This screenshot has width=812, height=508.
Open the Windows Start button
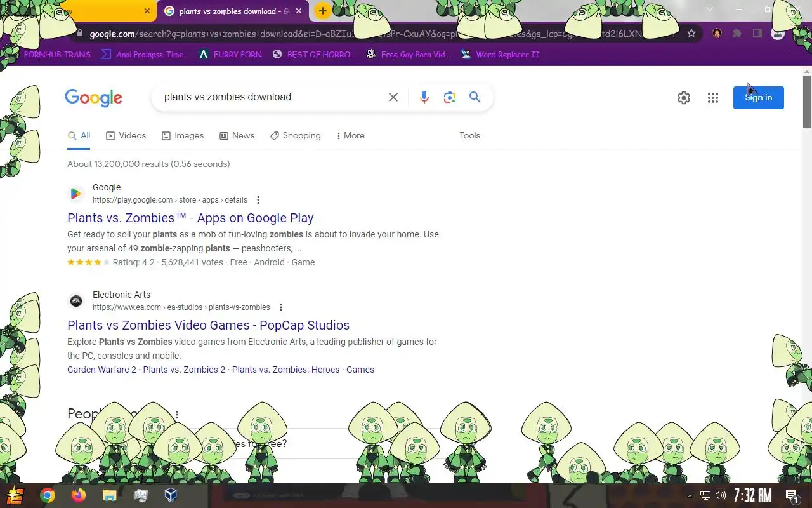pyautogui.click(x=15, y=496)
